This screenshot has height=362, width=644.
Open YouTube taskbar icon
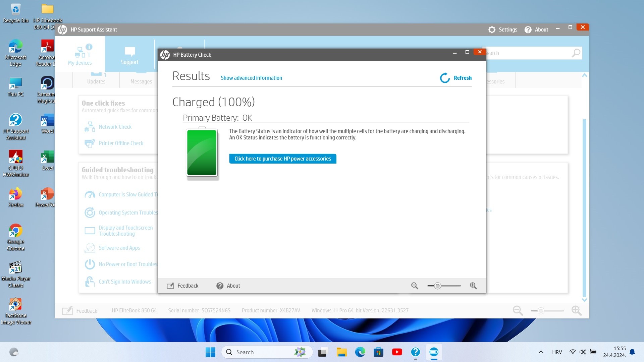397,352
